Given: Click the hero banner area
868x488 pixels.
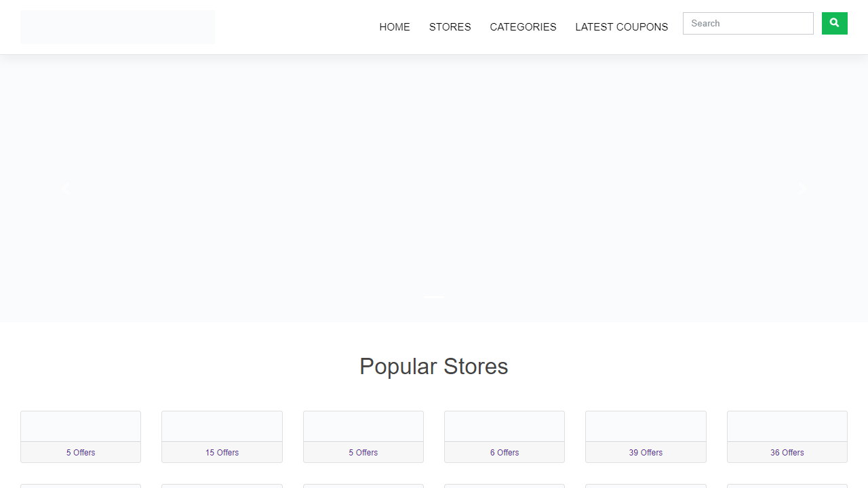Looking at the screenshot, I should click(x=434, y=188).
